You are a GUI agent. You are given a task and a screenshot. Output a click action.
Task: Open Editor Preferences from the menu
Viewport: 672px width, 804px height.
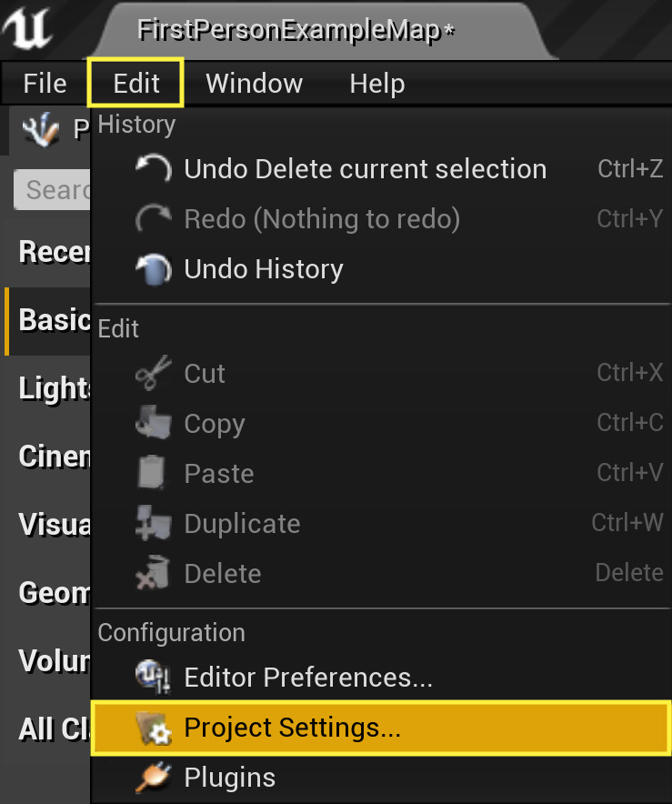(x=307, y=678)
